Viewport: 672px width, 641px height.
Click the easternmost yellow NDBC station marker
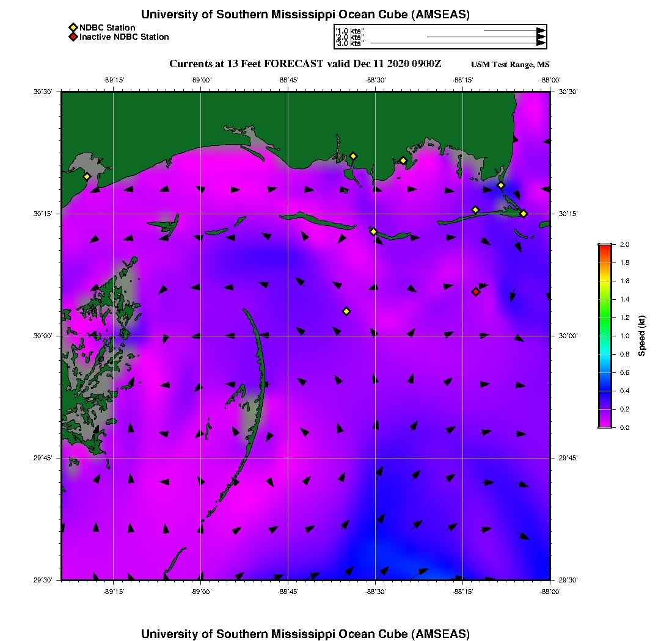[x=524, y=214]
